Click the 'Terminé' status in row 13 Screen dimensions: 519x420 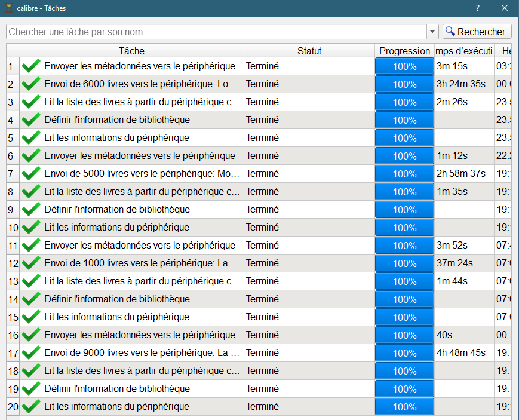[262, 281]
